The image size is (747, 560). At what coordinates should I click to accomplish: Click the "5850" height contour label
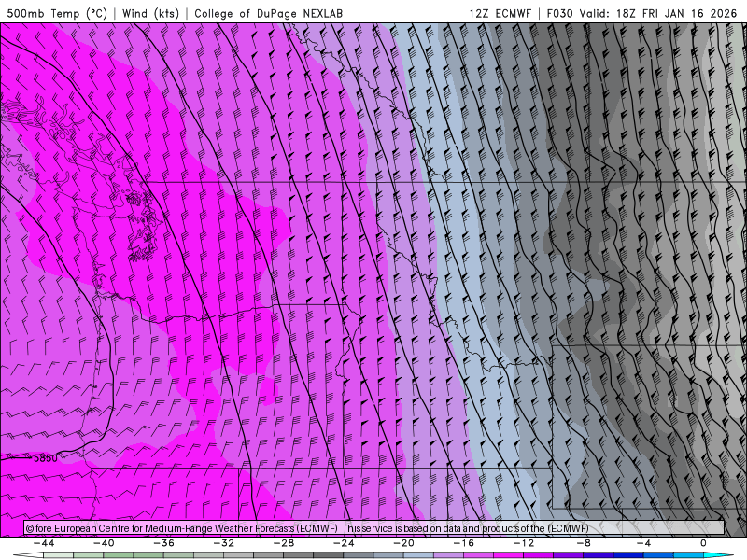tap(45, 458)
